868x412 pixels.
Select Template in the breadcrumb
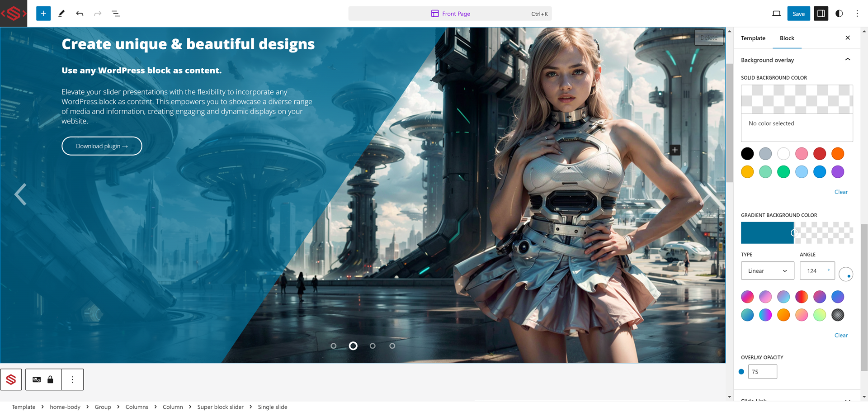pos(24,407)
